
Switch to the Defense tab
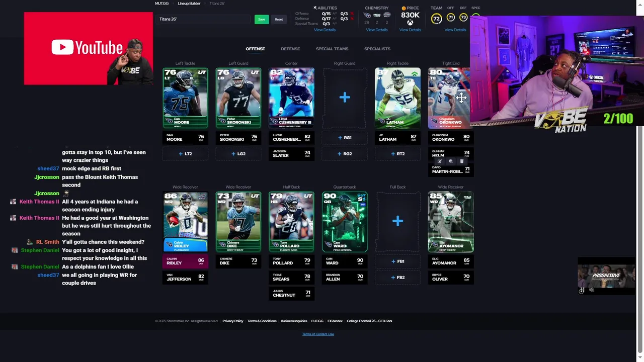(x=290, y=49)
